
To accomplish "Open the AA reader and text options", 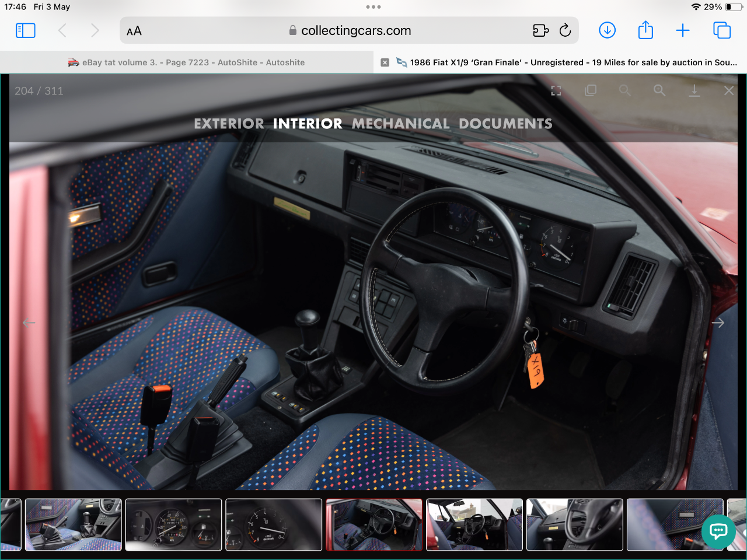I will coord(134,31).
